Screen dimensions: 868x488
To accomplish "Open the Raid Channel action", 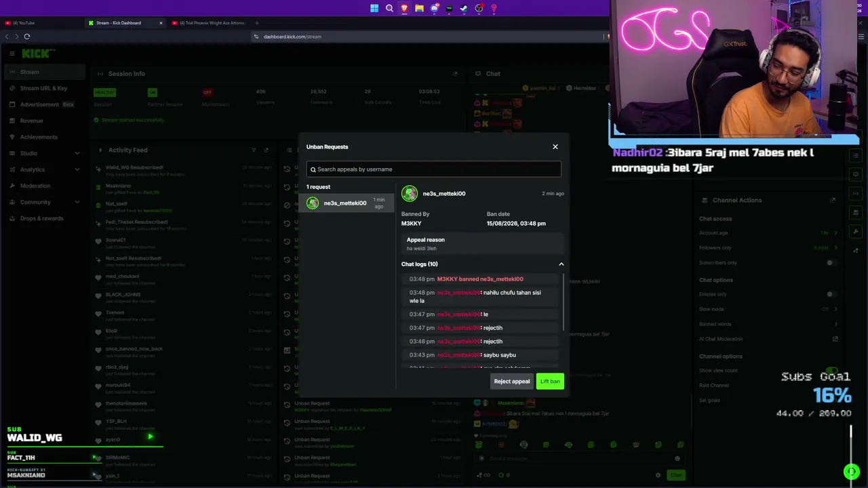I will click(714, 386).
